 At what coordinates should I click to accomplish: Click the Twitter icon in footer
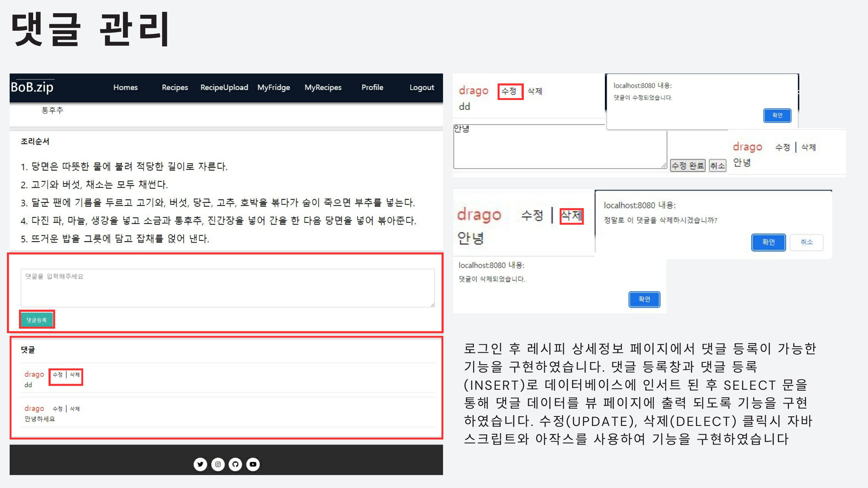click(x=200, y=464)
